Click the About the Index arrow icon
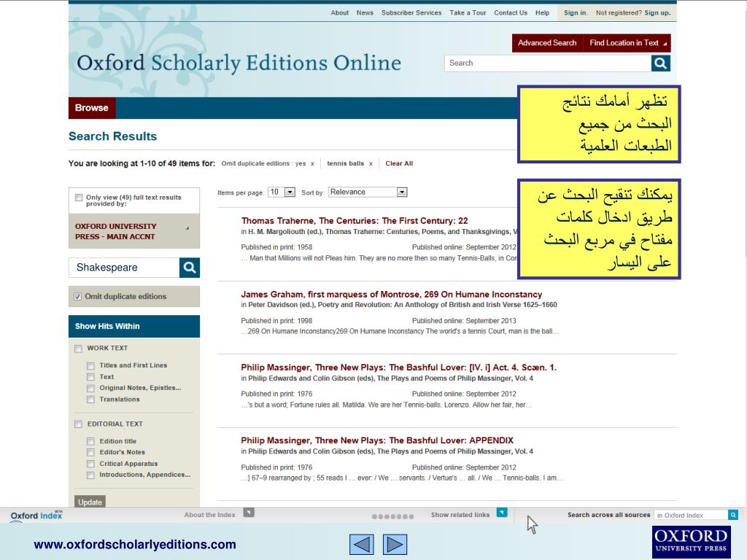This screenshot has height=560, width=747. 249,513
